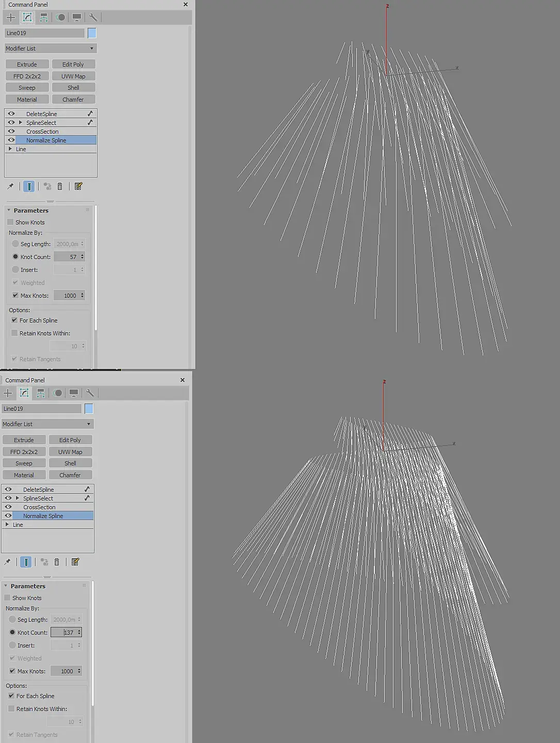Open Motion tab in top Command Panel

point(60,18)
